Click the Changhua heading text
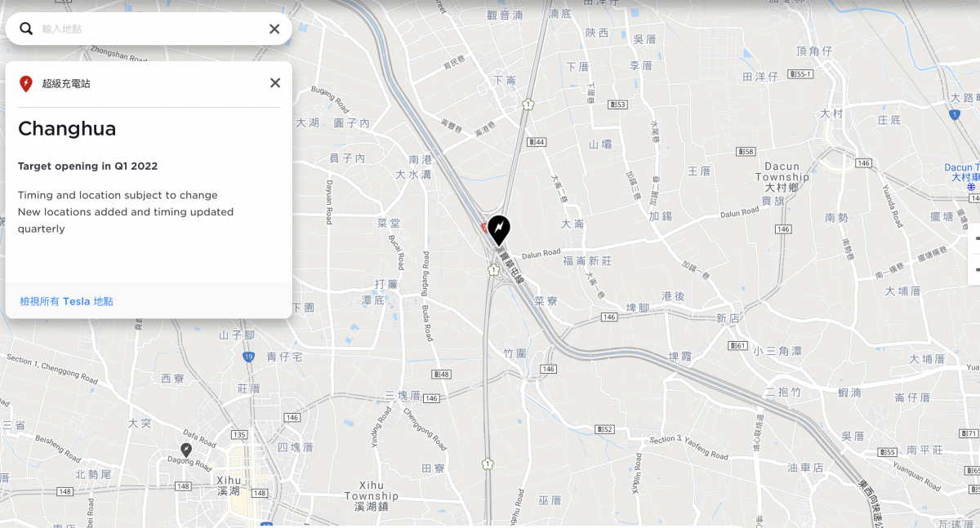 pos(67,128)
